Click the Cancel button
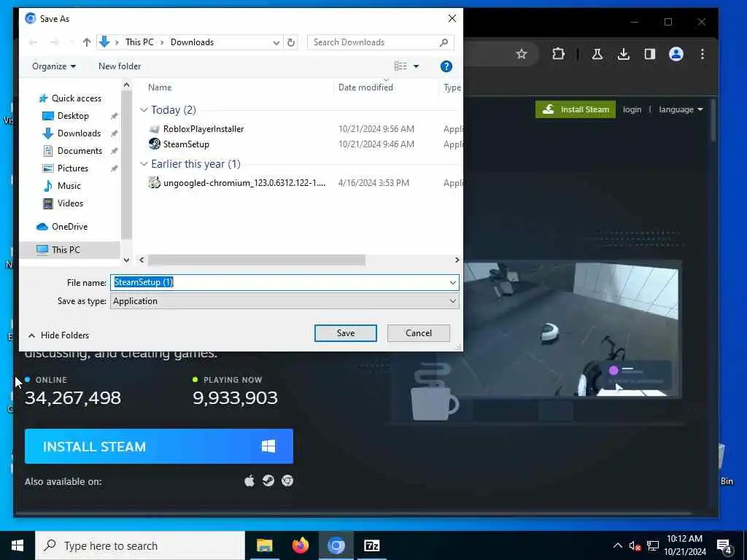Screen dimensions: 747x560 [x=418, y=333]
